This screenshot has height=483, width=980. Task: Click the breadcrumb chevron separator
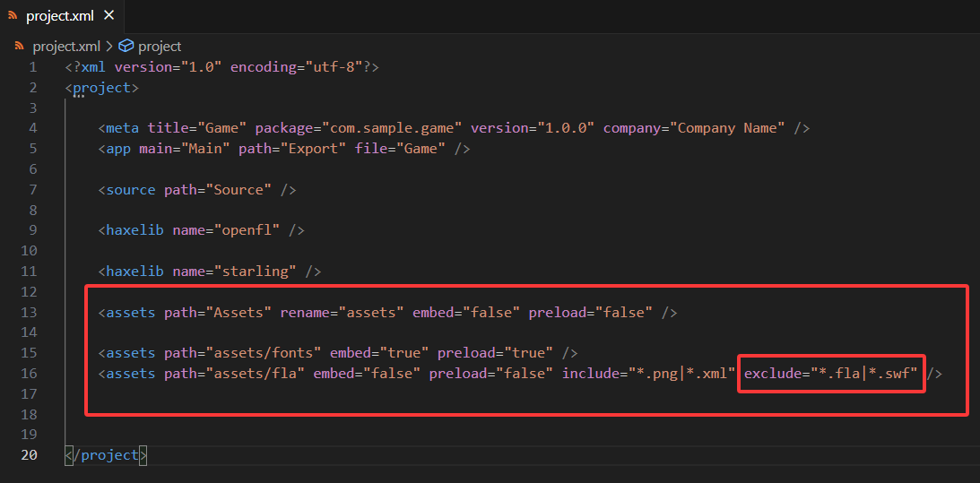pyautogui.click(x=109, y=46)
